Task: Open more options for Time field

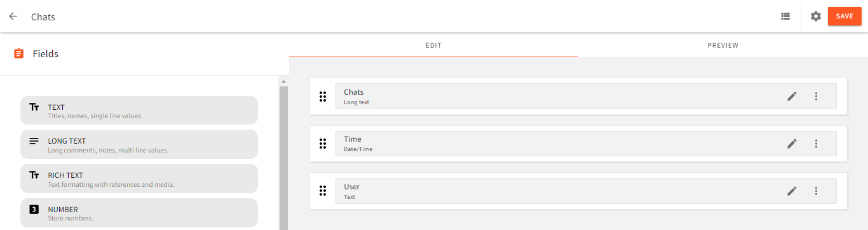Action: pos(816,144)
